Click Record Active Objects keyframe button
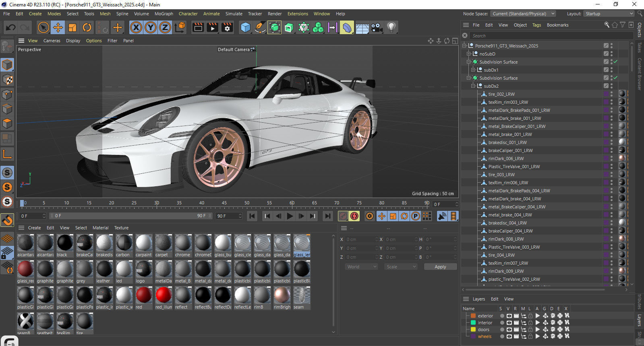644x346 pixels. (343, 216)
